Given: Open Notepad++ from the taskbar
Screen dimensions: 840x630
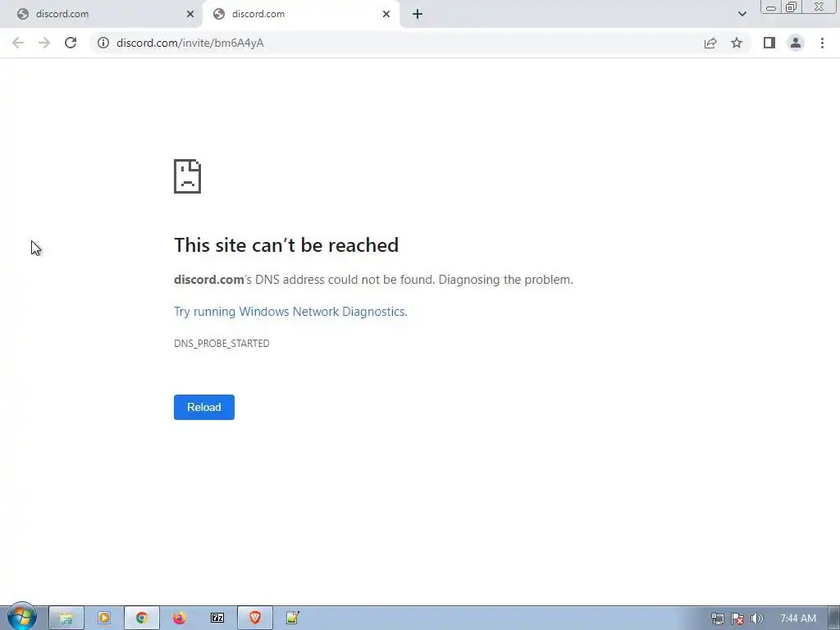Looking at the screenshot, I should coord(293,619).
